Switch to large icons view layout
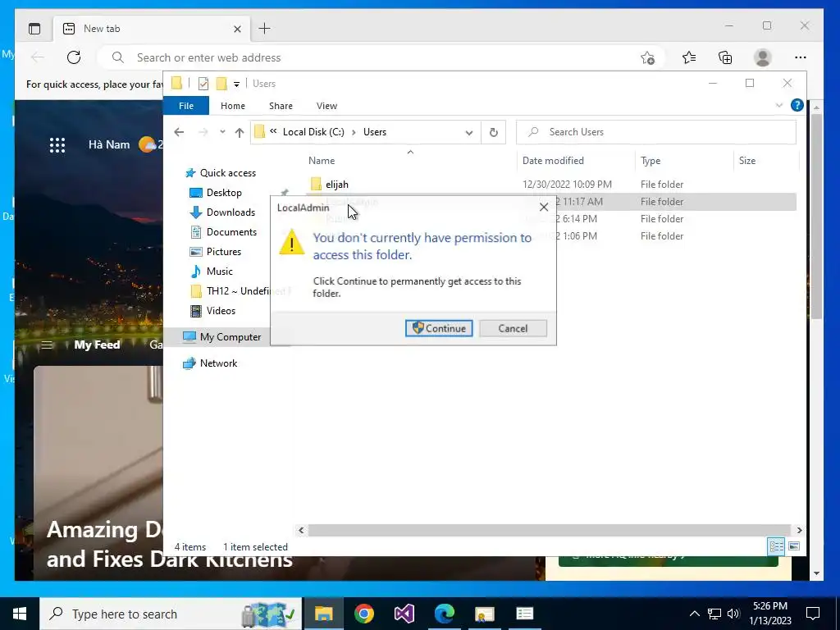840x630 pixels. [794, 546]
